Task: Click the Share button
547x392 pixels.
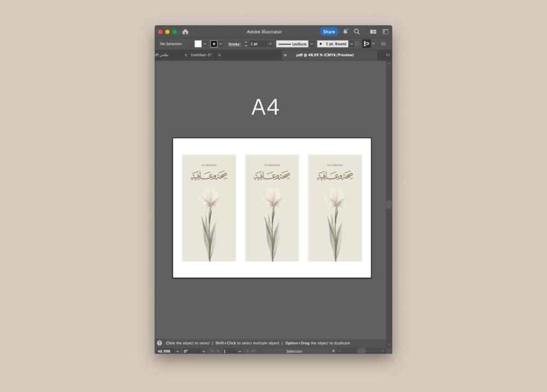Action: point(329,32)
